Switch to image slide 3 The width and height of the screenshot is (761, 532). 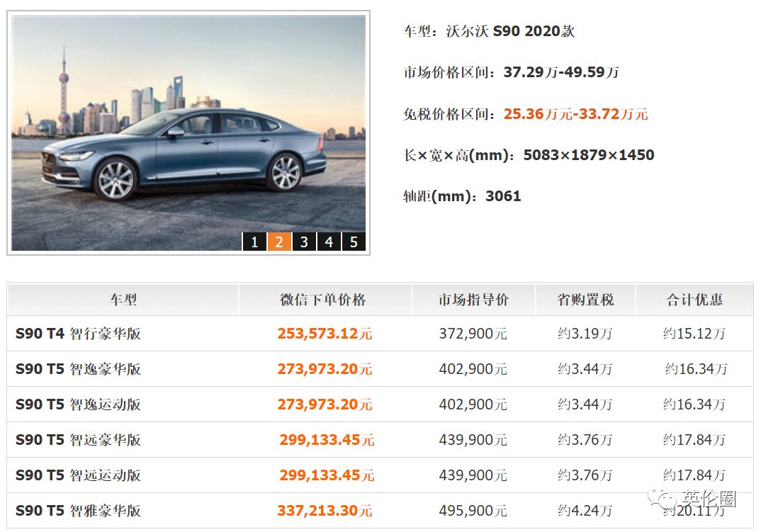[304, 242]
